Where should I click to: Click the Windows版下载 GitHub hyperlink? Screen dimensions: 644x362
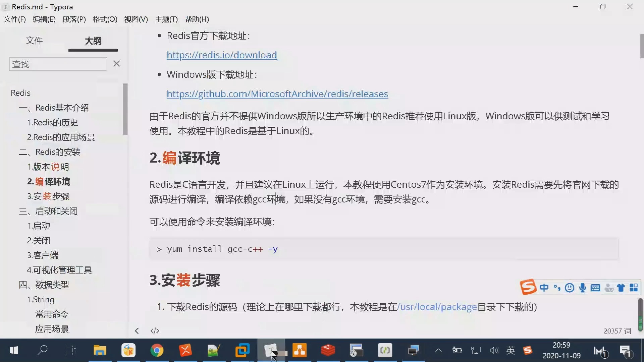pos(277,93)
